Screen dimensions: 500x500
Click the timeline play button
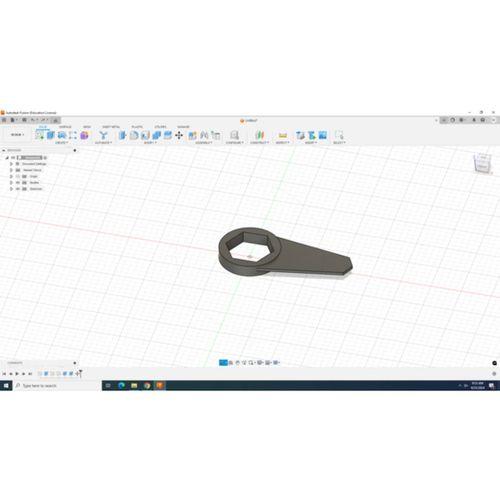17,374
